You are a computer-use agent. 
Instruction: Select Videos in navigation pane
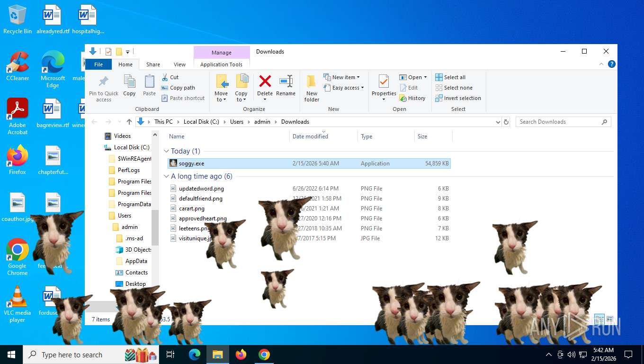[x=122, y=136]
